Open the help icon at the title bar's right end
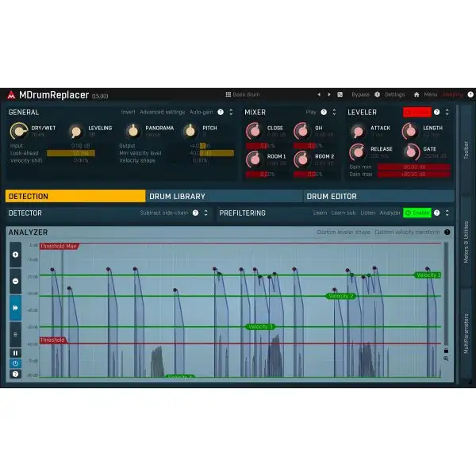The image size is (476, 476). [470, 94]
